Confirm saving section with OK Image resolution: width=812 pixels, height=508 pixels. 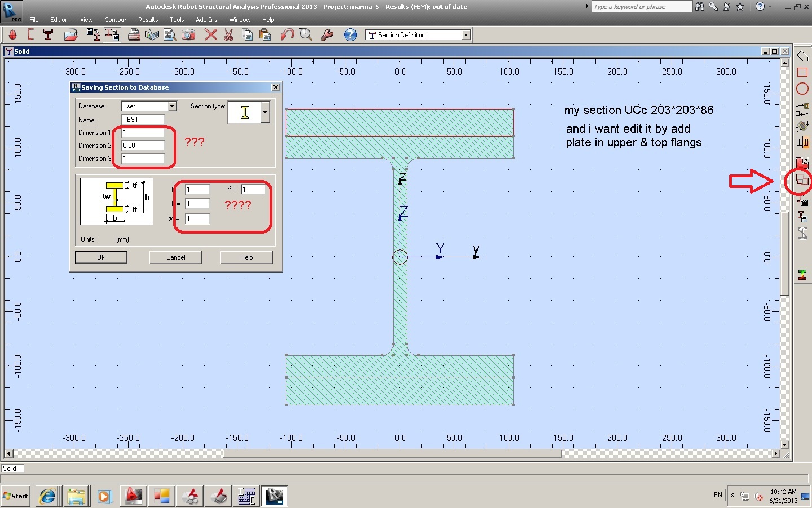pyautogui.click(x=100, y=257)
